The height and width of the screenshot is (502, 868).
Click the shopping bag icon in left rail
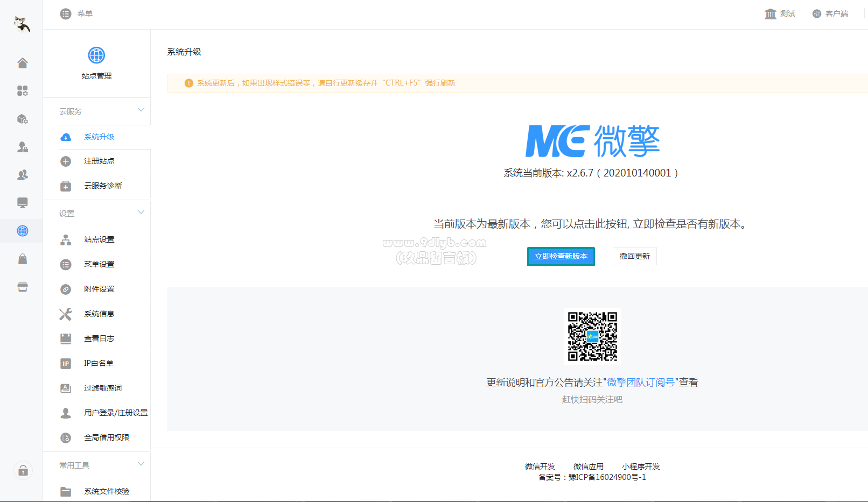coord(22,259)
